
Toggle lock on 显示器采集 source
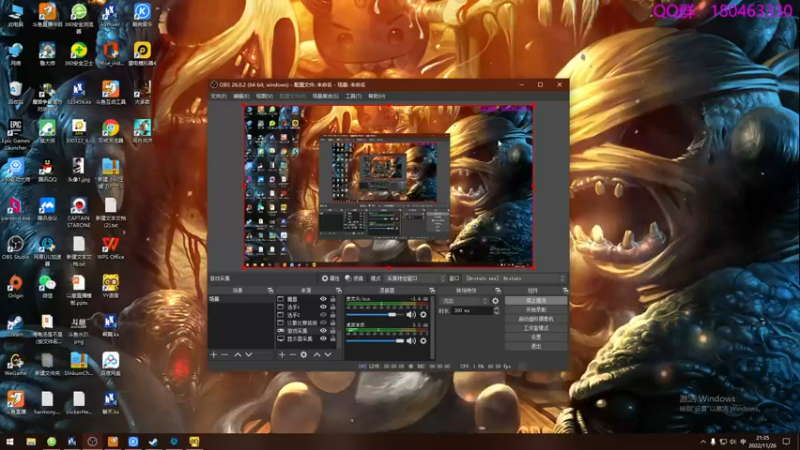click(333, 339)
